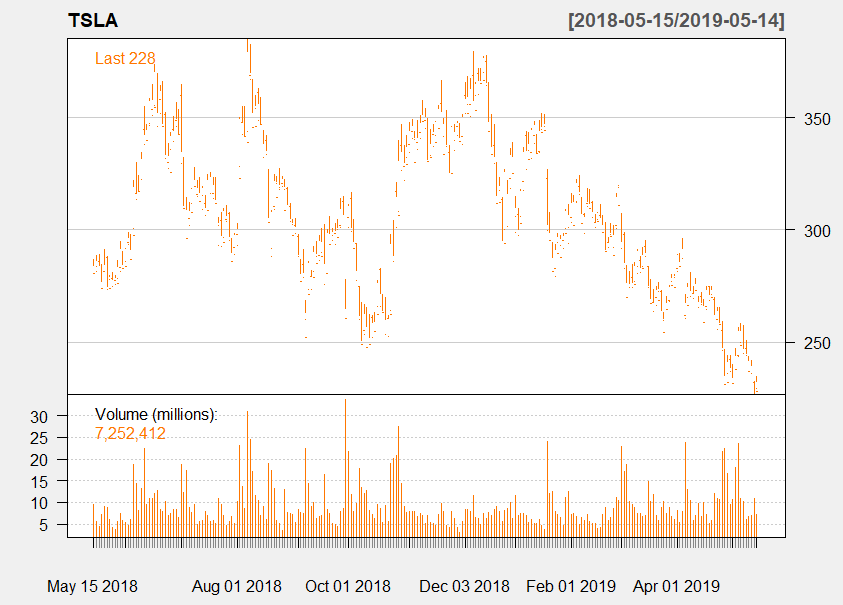The height and width of the screenshot is (605, 843).
Task: Select the May 15 2018 date label
Action: coord(93,586)
